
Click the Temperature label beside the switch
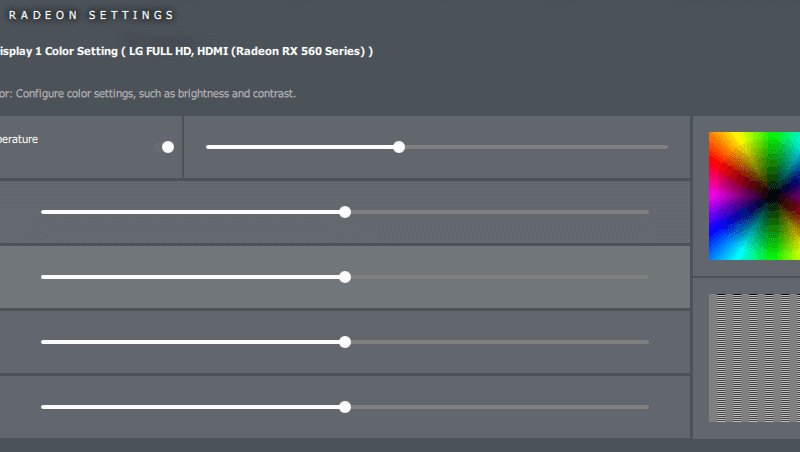[x=19, y=139]
